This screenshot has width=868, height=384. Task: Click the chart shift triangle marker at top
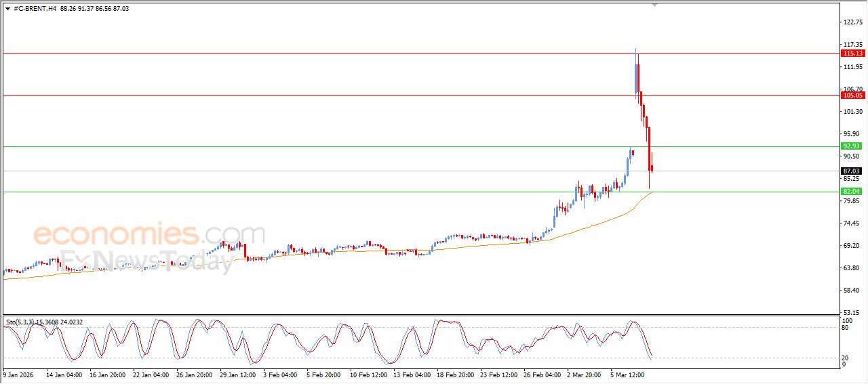point(654,5)
